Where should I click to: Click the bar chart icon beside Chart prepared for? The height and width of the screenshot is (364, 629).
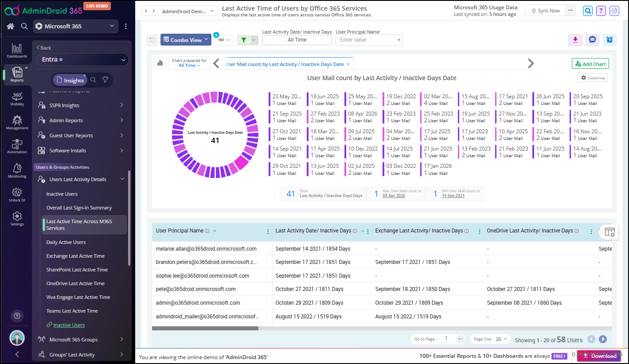[x=160, y=63]
